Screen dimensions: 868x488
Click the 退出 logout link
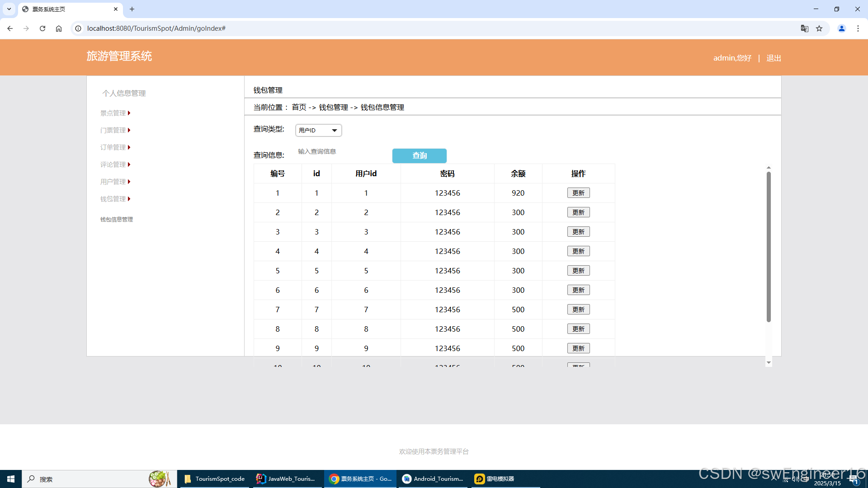[774, 58]
